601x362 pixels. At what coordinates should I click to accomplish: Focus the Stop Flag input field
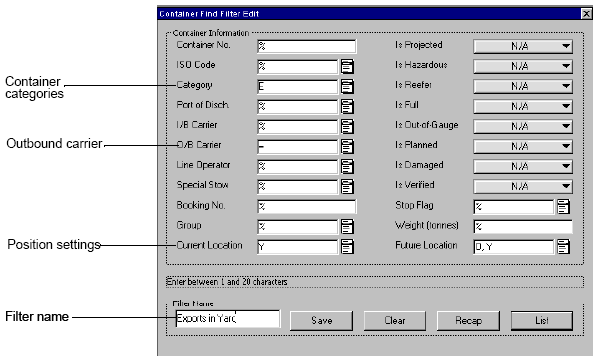point(514,206)
